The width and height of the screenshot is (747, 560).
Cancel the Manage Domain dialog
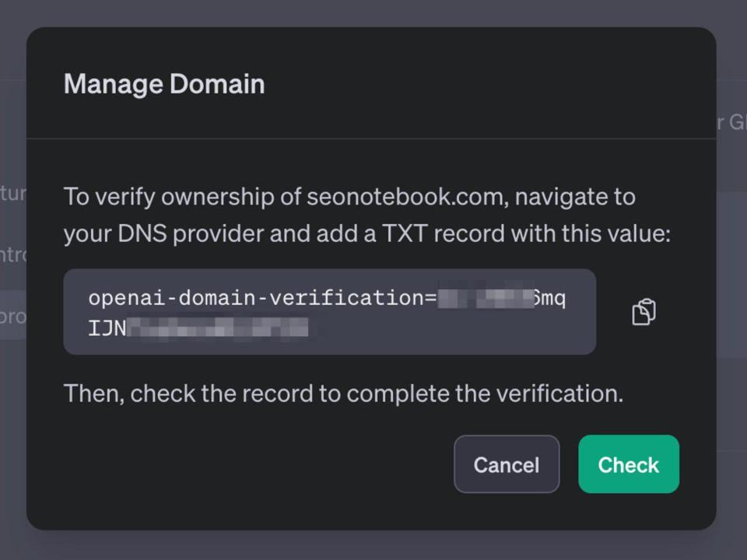(x=507, y=464)
